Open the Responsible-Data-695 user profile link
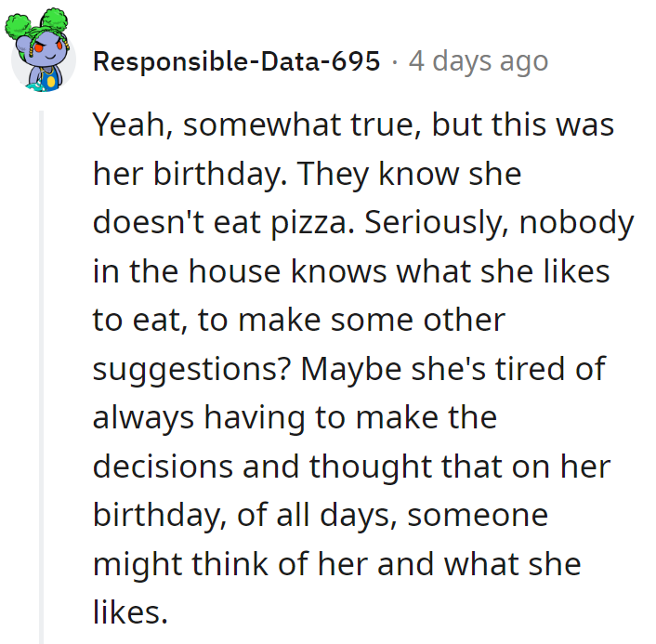This screenshot has height=644, width=656. tap(237, 62)
